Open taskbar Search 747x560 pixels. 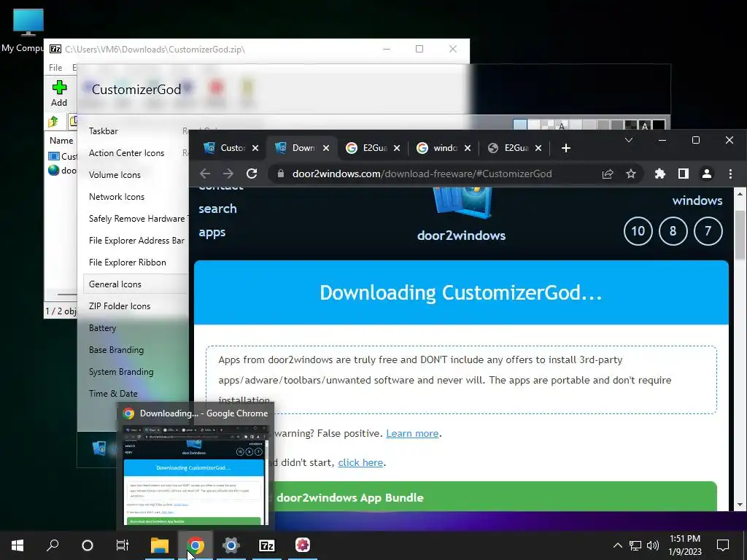(53, 545)
